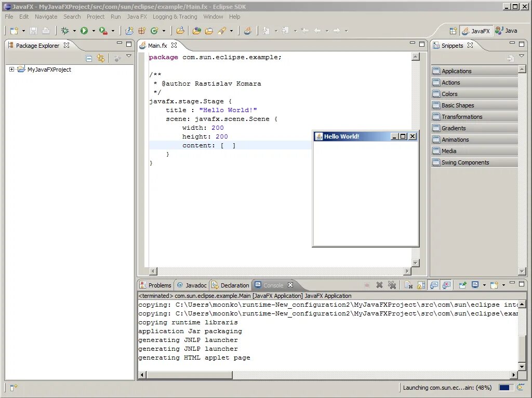Open the Window menu
Screen dimensions: 532x398
(x=213, y=17)
